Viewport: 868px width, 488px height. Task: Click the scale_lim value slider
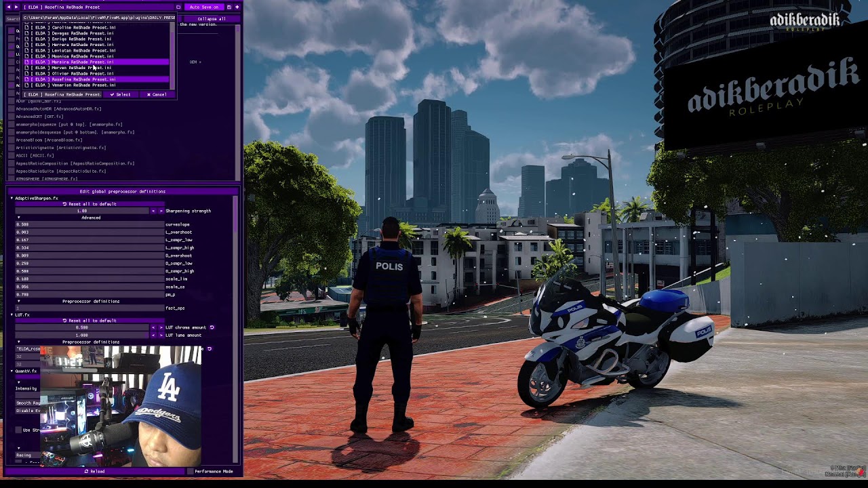(x=90, y=279)
